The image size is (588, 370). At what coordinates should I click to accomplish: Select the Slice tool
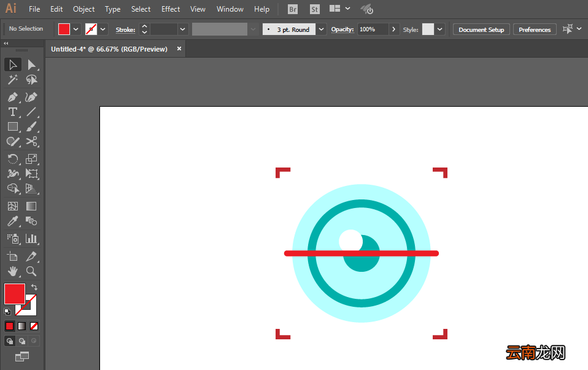[31, 256]
